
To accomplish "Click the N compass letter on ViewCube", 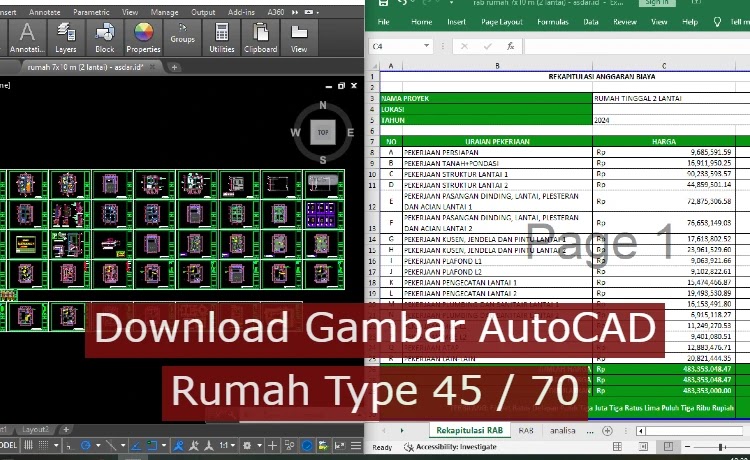I will pyautogui.click(x=323, y=105).
